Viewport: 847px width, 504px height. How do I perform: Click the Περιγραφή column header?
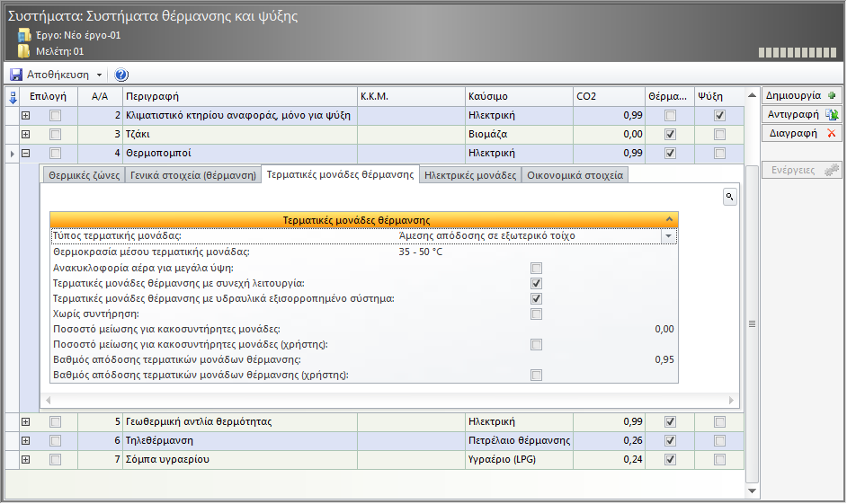pos(240,97)
